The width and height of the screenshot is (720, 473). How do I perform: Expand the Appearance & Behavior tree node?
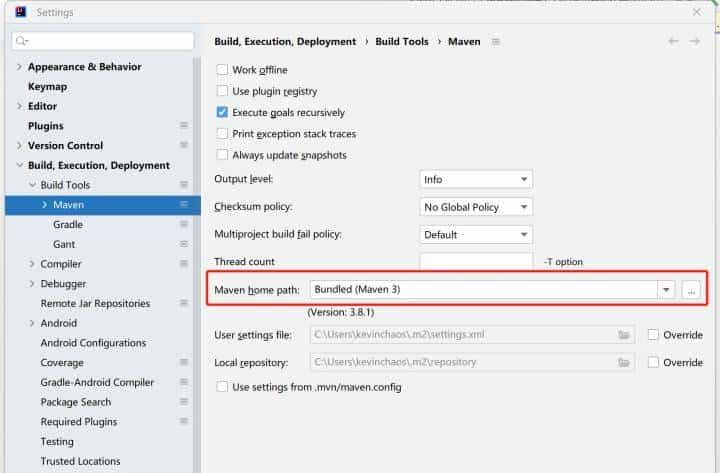19,67
